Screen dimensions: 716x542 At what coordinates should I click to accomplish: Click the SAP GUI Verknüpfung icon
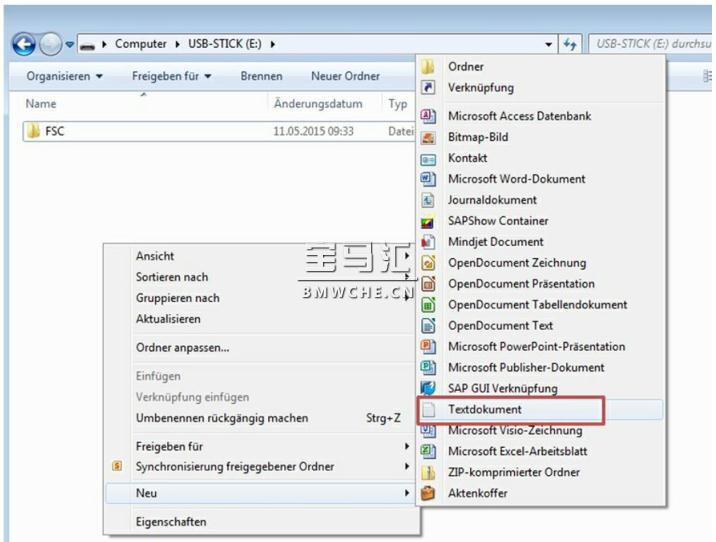tap(428, 389)
